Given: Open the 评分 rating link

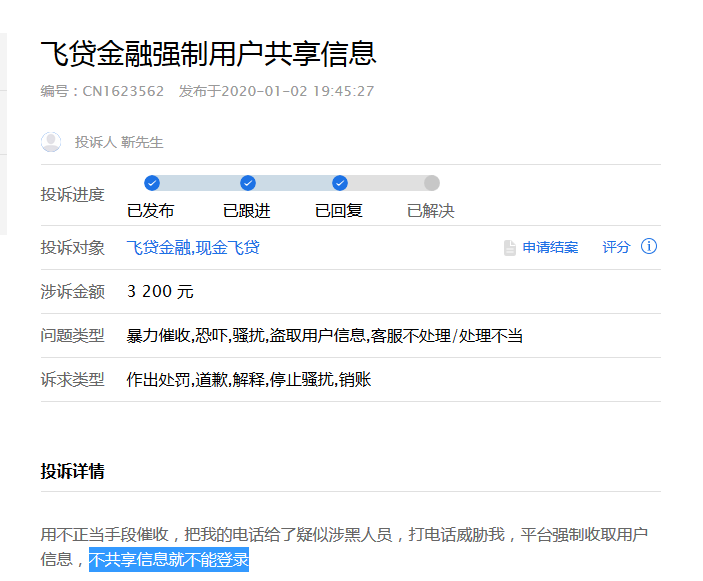Looking at the screenshot, I should click(x=616, y=247).
